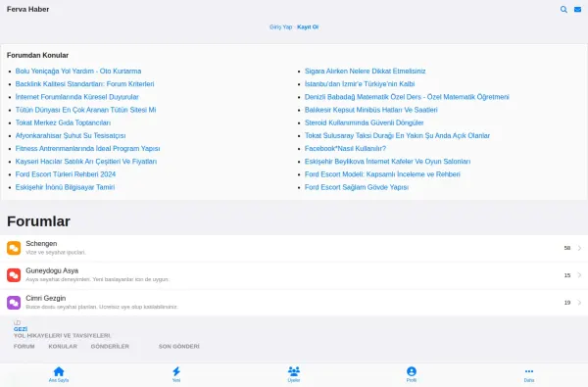The height and width of the screenshot is (387, 588).
Task: Click the red Guneydogu Asya forum icon
Action: (x=14, y=275)
